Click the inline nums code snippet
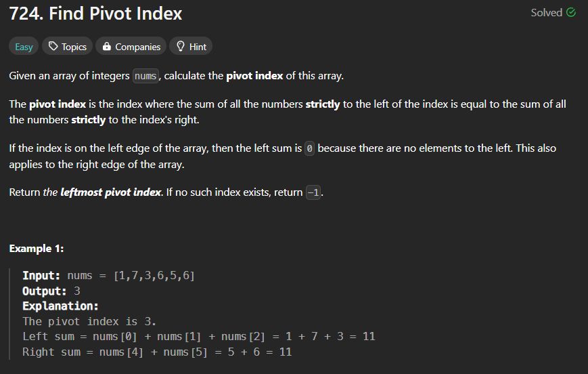The height and width of the screenshot is (374, 588). coord(145,76)
